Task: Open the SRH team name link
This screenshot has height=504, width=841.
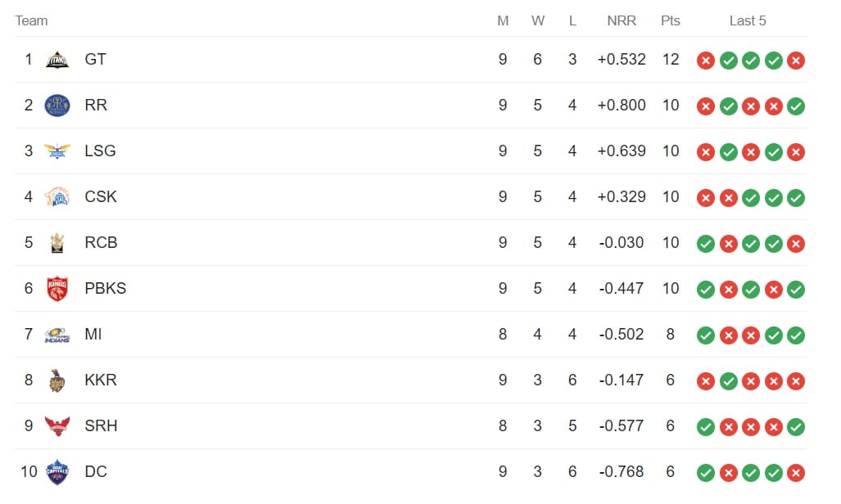Action: 101,426
